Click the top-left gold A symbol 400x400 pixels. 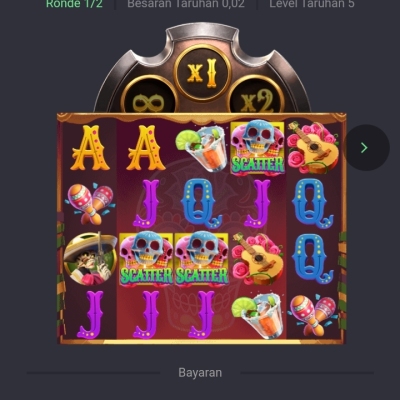coord(90,148)
